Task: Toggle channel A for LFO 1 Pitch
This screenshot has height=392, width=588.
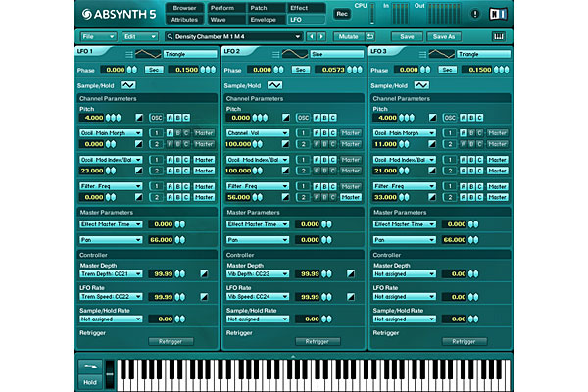Action: pyautogui.click(x=170, y=118)
